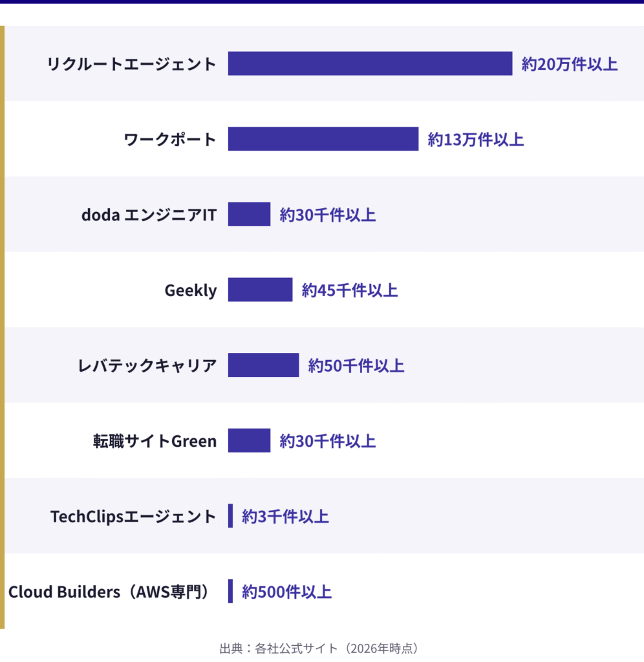Click the レバテックキャリア bar
The image size is (644, 662).
pyautogui.click(x=263, y=365)
